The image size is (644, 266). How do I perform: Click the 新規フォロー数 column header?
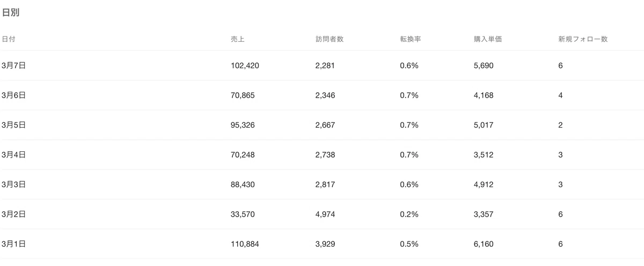[x=583, y=39]
